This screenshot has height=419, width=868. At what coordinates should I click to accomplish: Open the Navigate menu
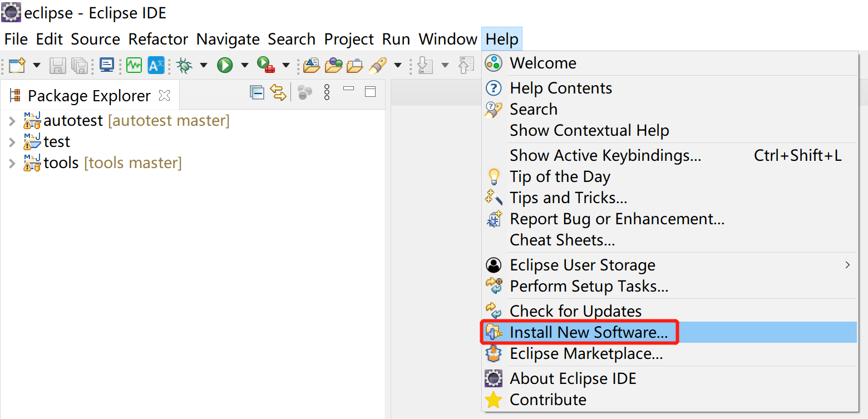point(228,39)
